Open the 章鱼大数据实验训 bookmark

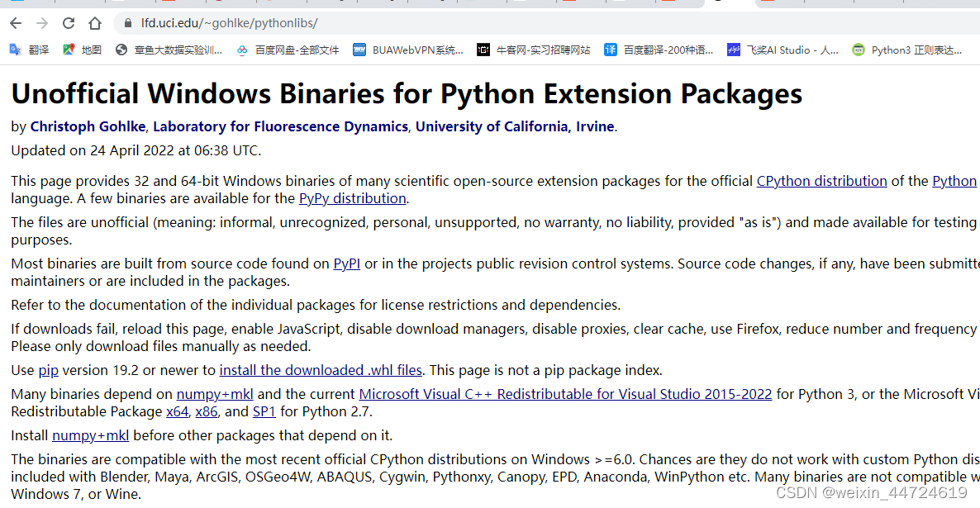(x=169, y=50)
